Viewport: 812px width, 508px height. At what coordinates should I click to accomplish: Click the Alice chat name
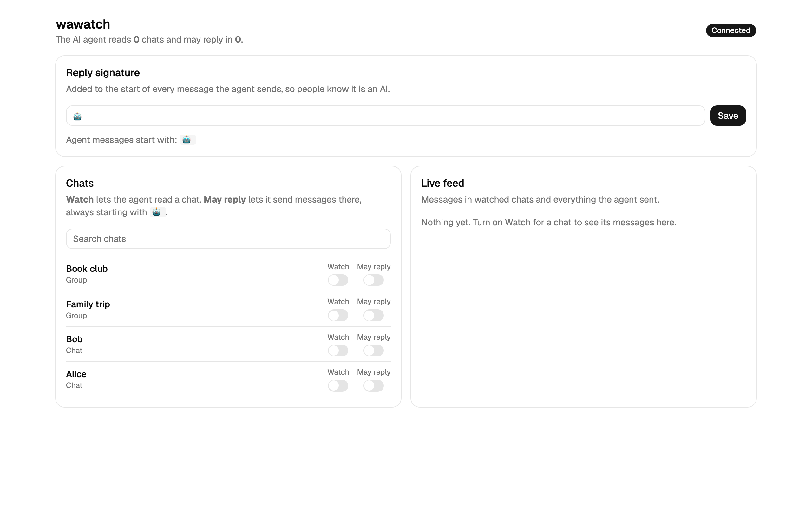76,374
